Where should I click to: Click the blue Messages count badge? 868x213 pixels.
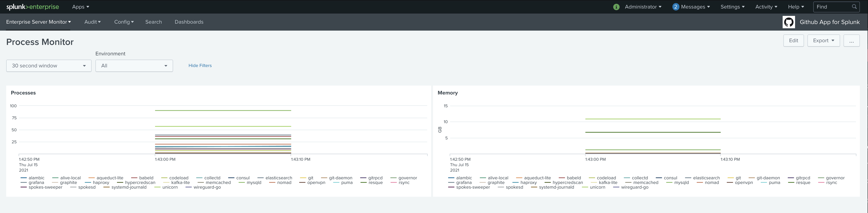click(x=675, y=7)
